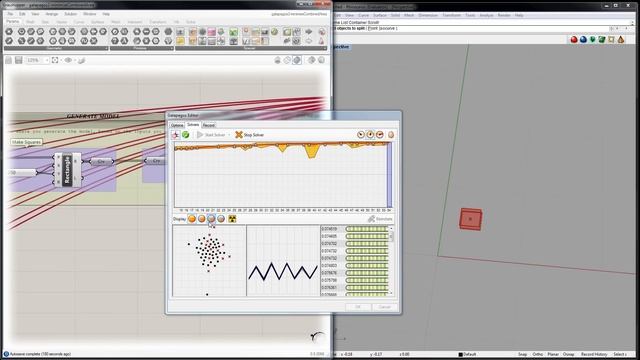Screen dimensions: 640x360
Task: Toggle the third Display sphere under cursor
Action: point(211,219)
